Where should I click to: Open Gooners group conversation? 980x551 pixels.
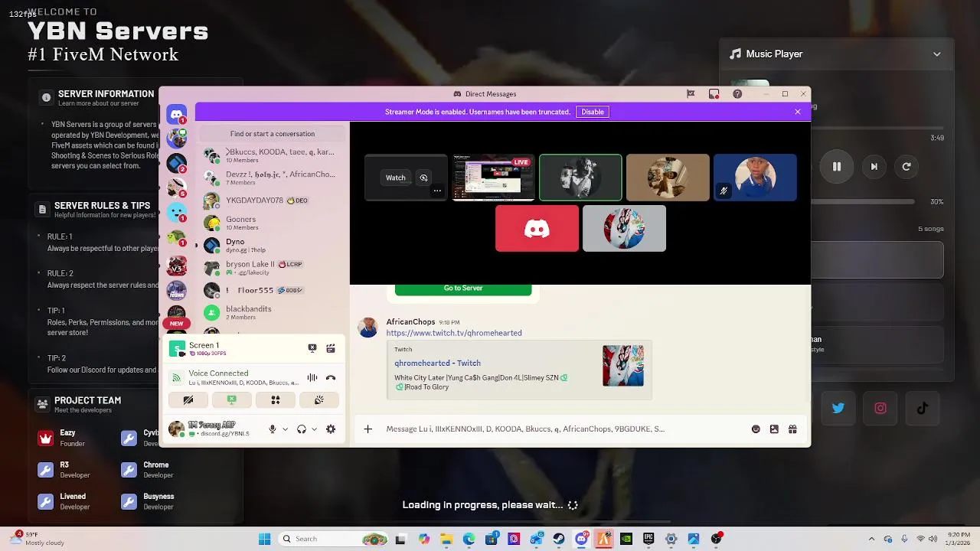(272, 223)
